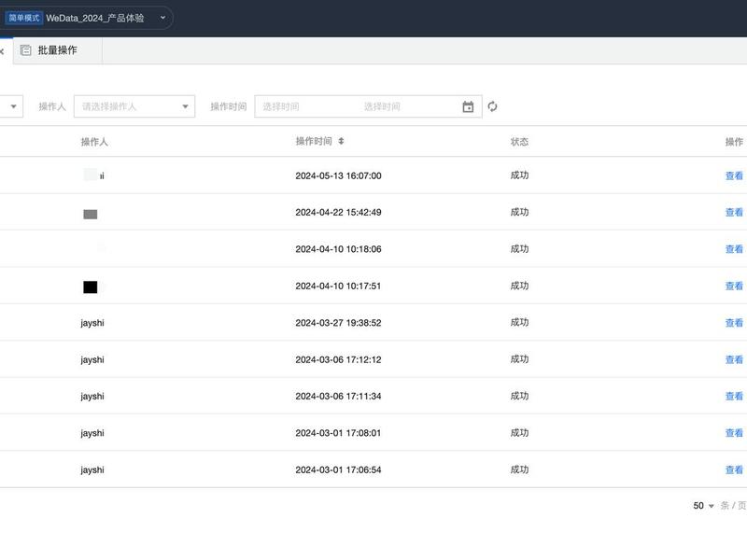Open the 请选择操作人 operator dropdown
Viewport: 747px width, 560px height.
click(x=134, y=106)
